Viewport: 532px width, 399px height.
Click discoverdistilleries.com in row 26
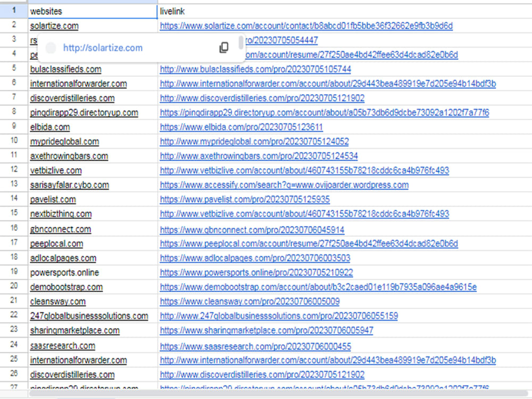(x=72, y=375)
